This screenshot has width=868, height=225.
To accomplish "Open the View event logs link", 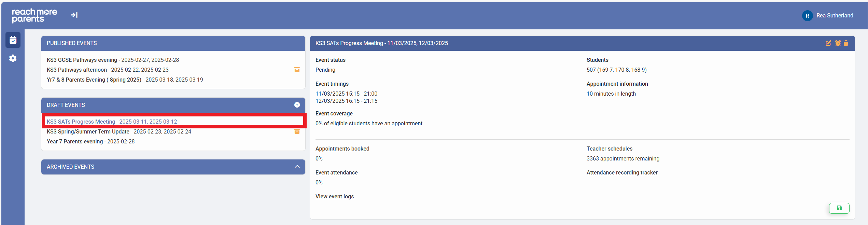I will [x=334, y=196].
